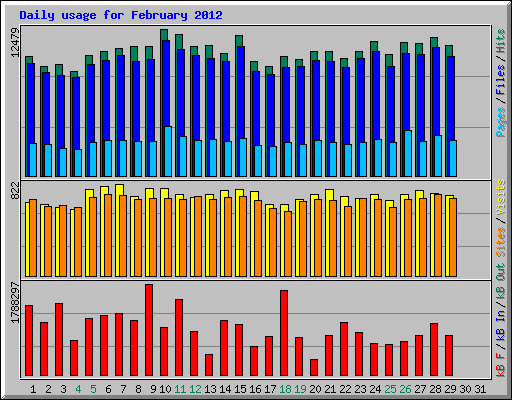Viewport: 512px width, 400px height.
Task: Click day label 16 on x-axis
Action: (255, 389)
